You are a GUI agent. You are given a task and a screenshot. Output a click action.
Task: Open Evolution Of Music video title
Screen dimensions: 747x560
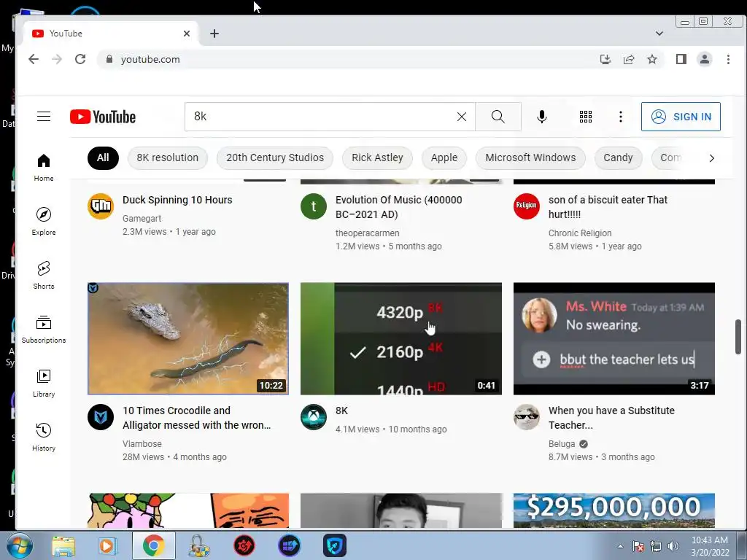399,207
